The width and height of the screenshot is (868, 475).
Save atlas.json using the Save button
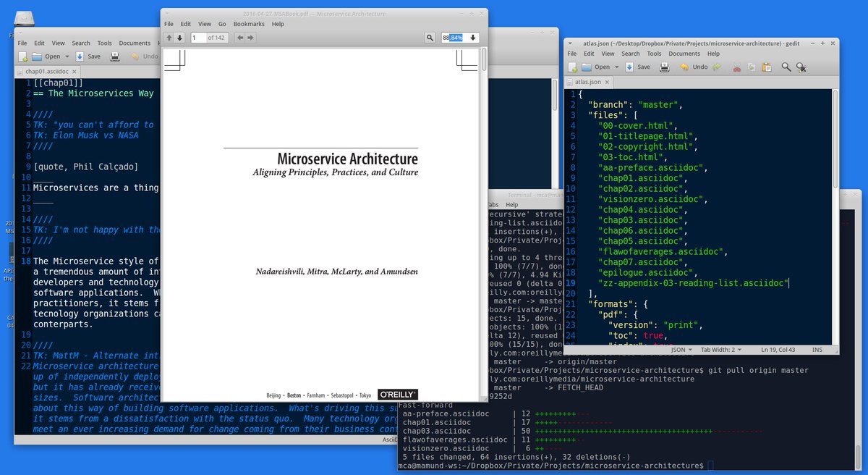637,67
